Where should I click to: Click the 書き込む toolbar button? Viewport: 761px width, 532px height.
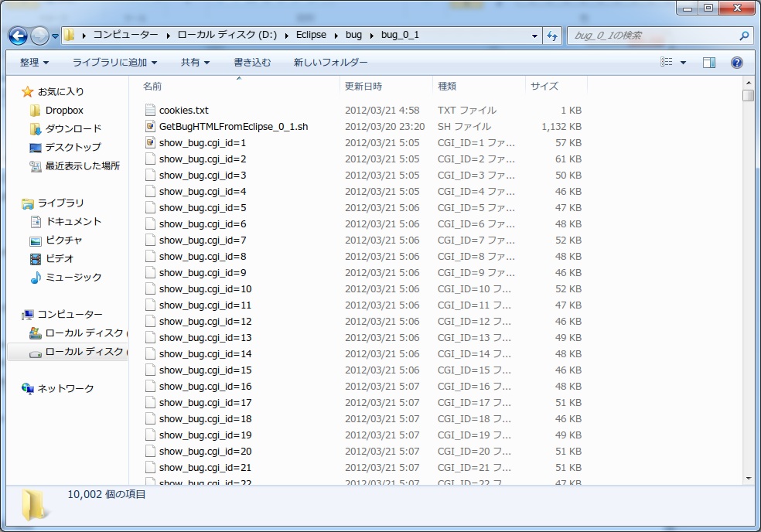252,62
